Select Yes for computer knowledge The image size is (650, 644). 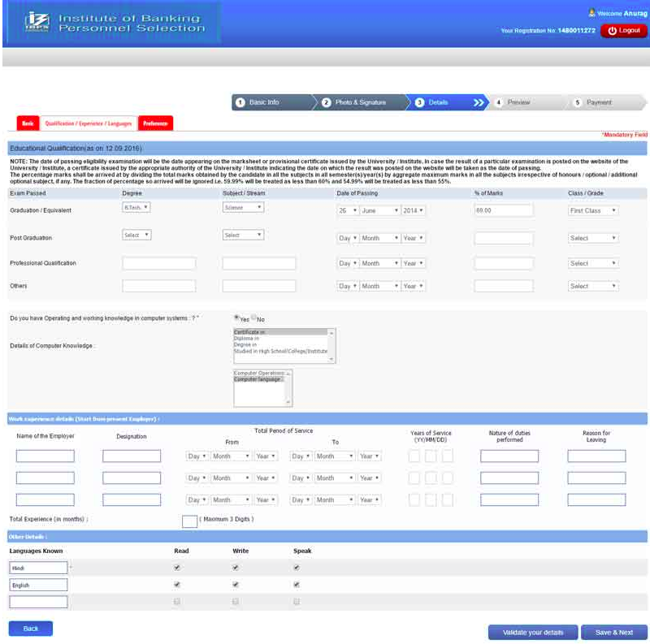click(x=236, y=318)
